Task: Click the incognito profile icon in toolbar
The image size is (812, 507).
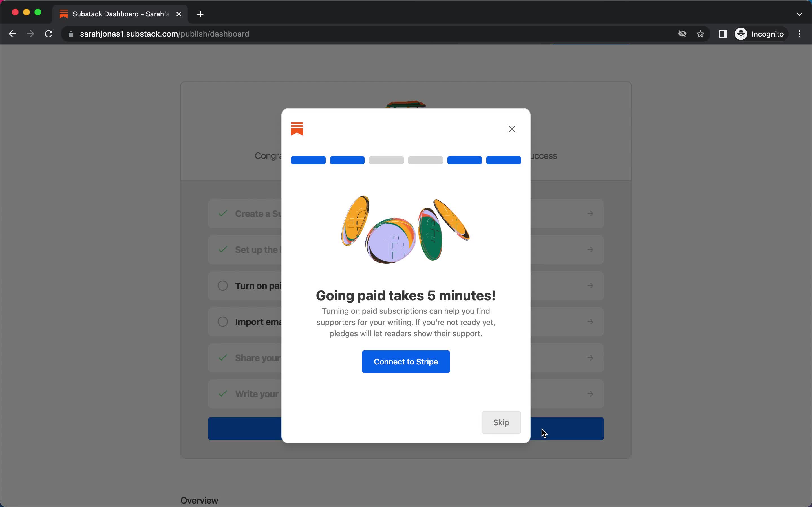Action: click(x=741, y=33)
